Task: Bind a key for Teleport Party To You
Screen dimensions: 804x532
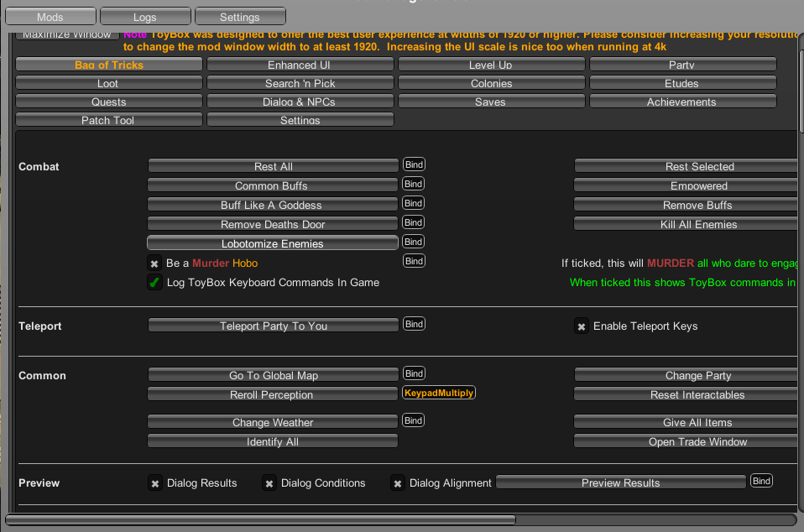Action: point(414,324)
